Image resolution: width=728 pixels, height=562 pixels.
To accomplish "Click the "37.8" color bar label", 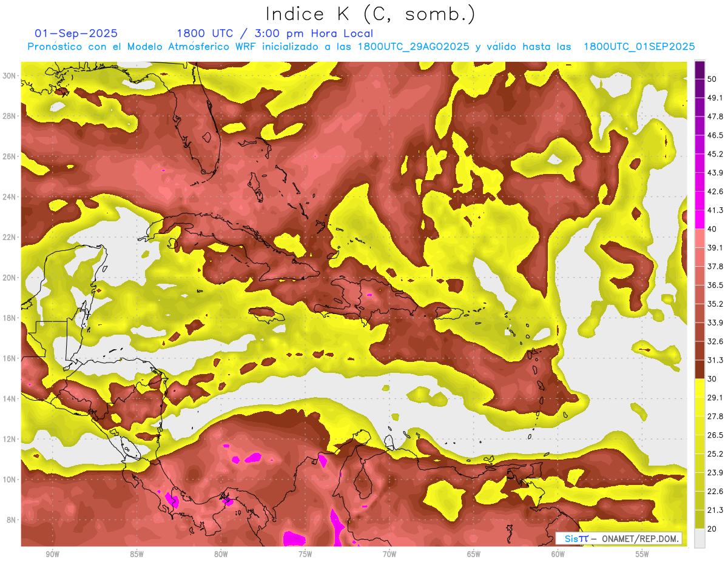I will point(715,266).
